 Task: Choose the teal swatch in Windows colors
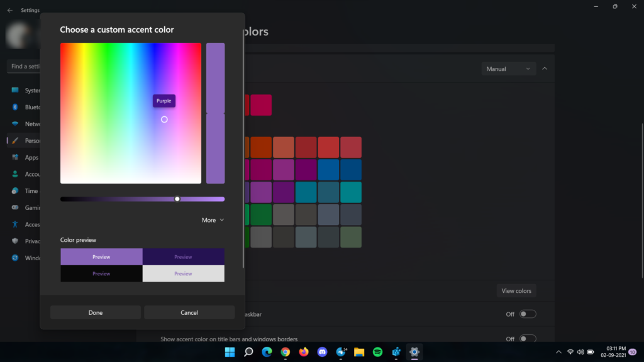(351, 192)
